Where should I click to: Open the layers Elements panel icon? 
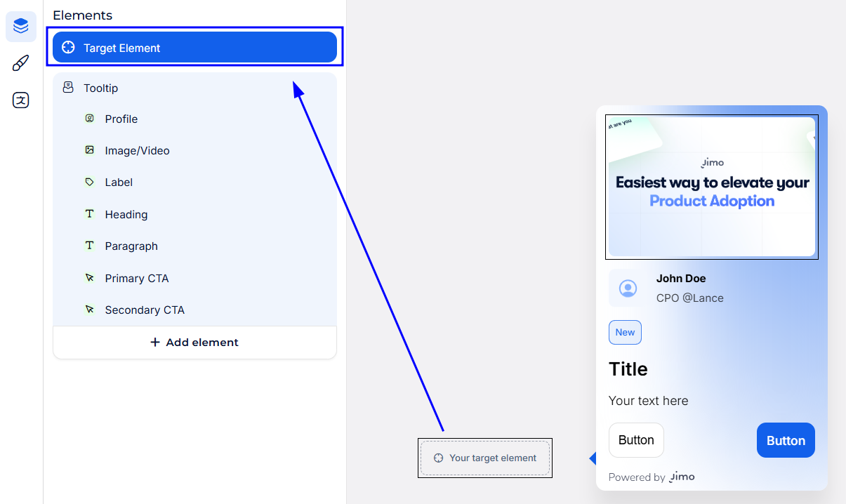(x=21, y=27)
